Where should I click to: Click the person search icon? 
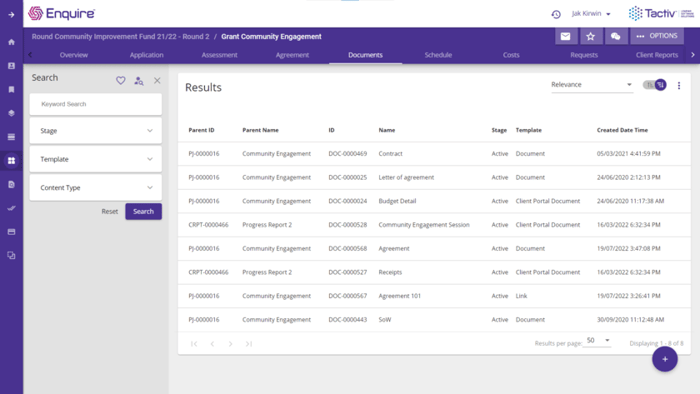tap(139, 81)
